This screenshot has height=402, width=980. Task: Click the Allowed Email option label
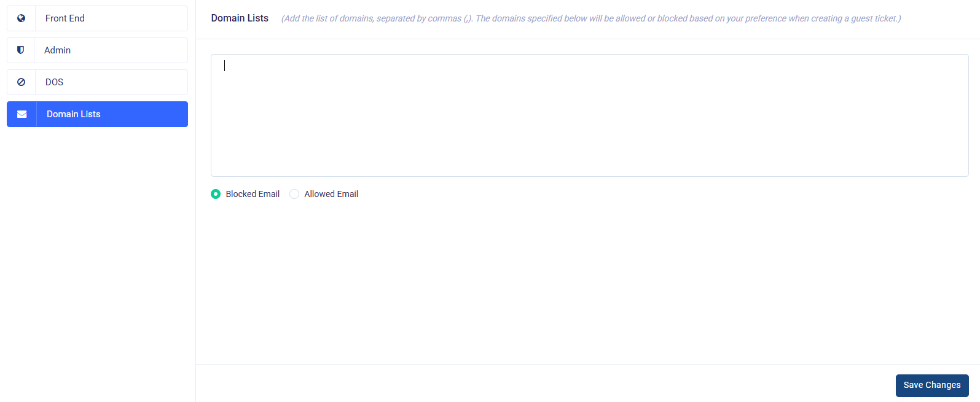[331, 194]
